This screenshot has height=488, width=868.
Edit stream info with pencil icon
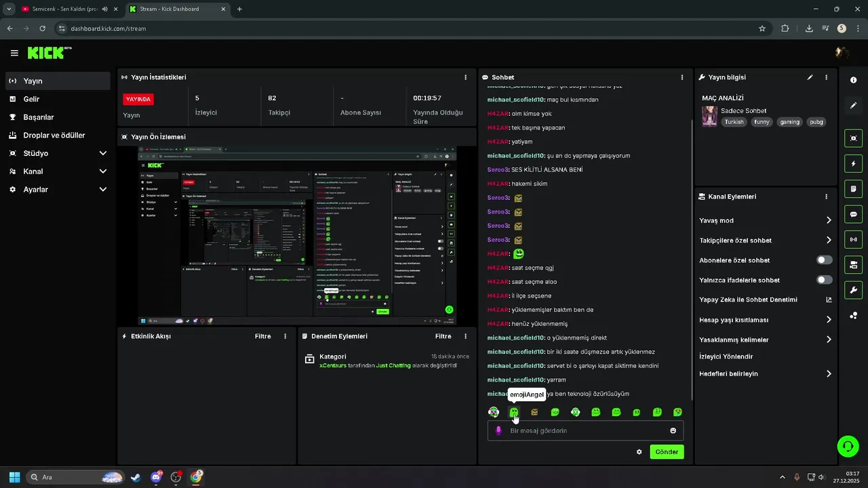[x=810, y=77]
